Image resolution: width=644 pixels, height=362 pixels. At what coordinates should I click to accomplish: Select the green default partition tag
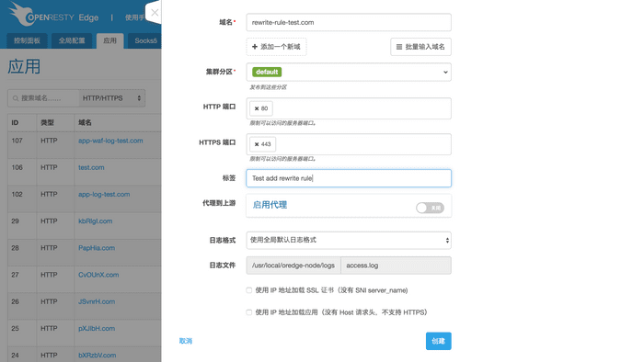pos(267,72)
